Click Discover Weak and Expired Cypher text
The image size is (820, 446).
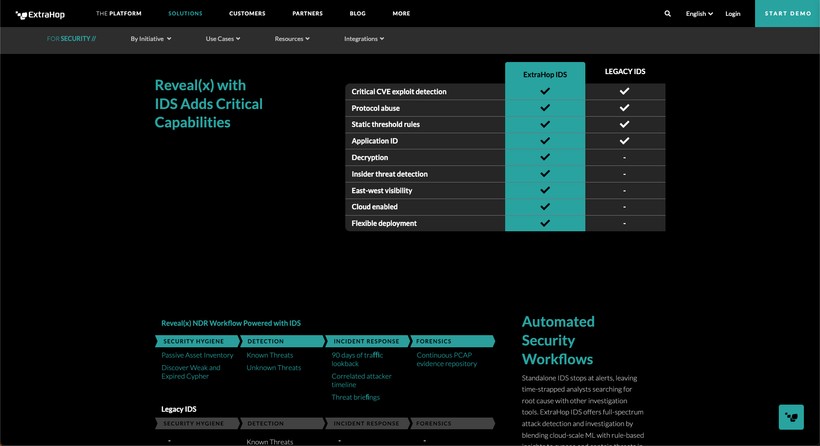[191, 372]
